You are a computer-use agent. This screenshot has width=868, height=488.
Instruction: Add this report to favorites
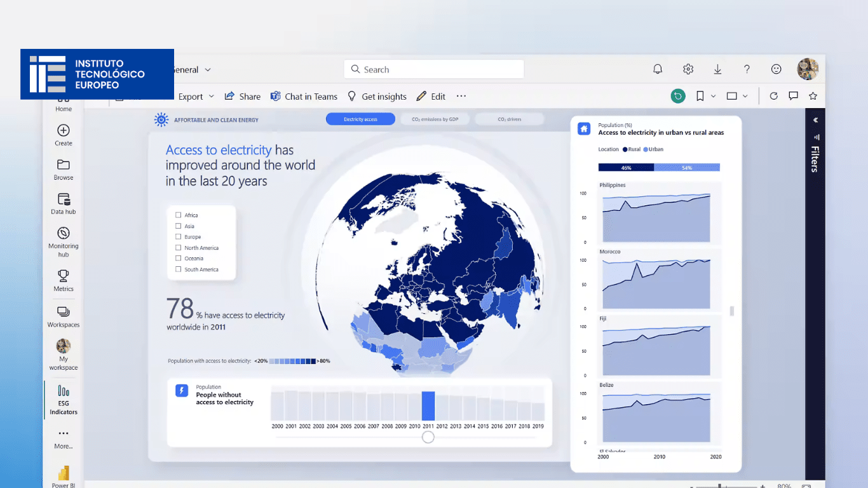813,96
